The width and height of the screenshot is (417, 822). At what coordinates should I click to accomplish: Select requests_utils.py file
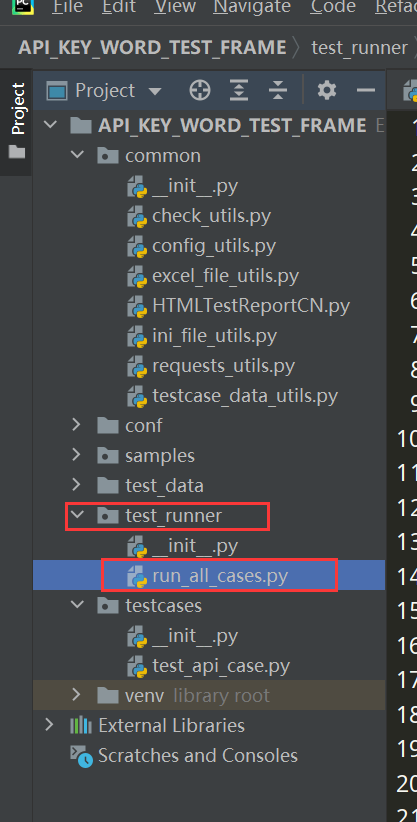tap(223, 365)
